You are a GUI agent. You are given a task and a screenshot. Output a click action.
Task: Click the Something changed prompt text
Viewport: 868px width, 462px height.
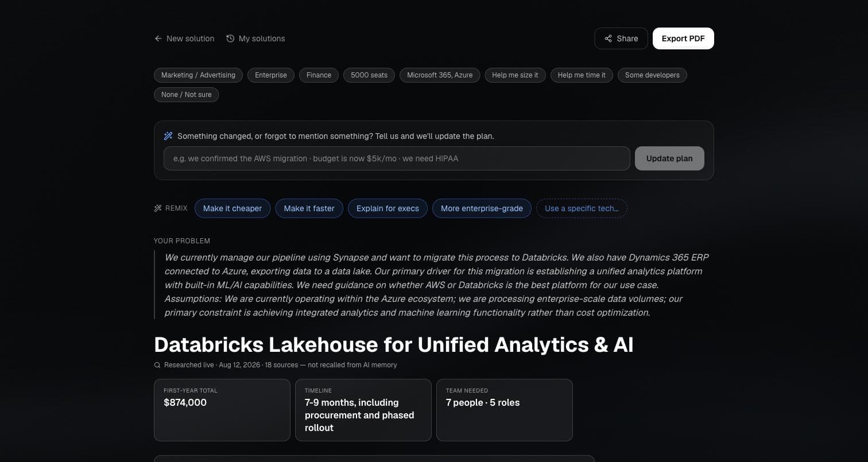(x=336, y=136)
